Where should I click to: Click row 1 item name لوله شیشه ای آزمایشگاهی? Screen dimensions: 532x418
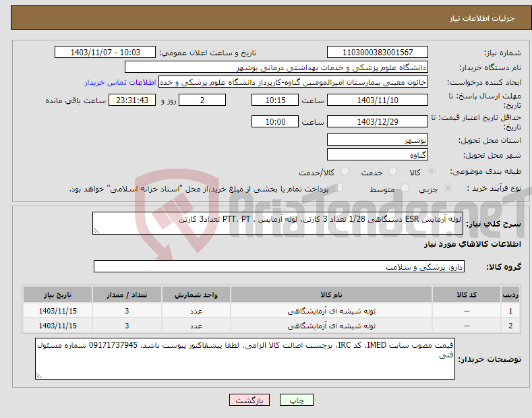(331, 311)
